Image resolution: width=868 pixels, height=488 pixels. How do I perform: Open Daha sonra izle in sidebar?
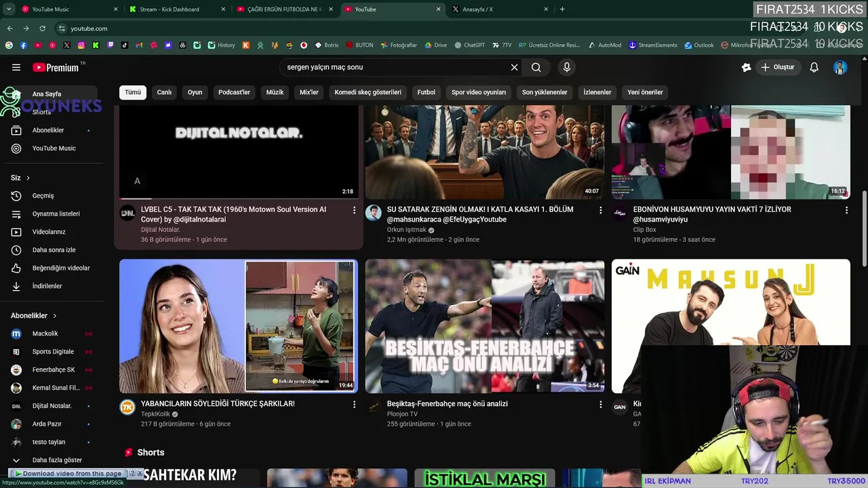[52, 250]
